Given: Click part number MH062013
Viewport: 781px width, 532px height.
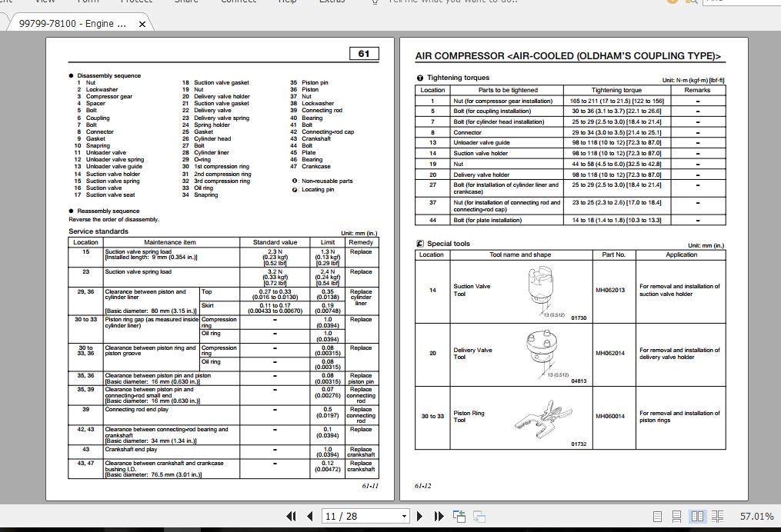Looking at the screenshot, I should pos(610,290).
